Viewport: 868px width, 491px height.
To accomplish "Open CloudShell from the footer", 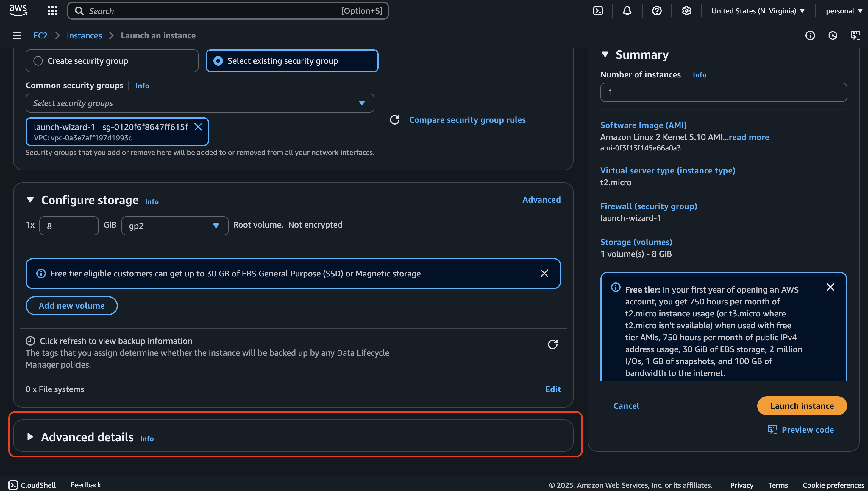I will pos(32,485).
